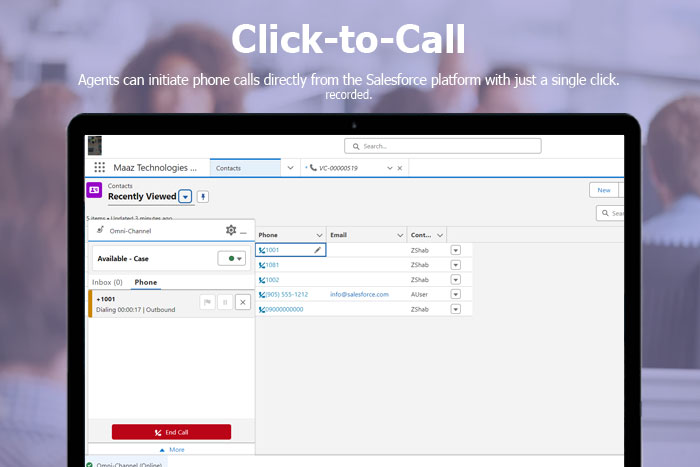Viewport: 700px width, 467px height.
Task: Edit the 1001 phone cell pencil
Action: pos(317,250)
